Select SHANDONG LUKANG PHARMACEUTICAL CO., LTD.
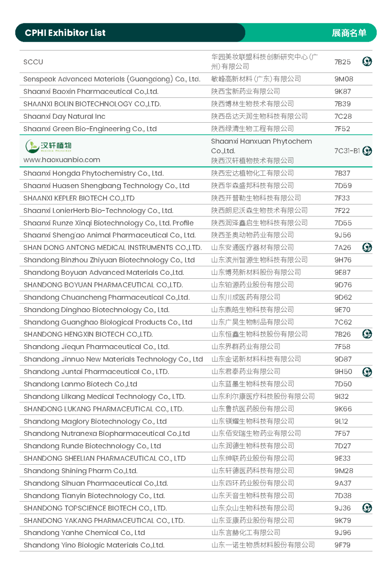This screenshot has height=588, width=392. (x=103, y=409)
